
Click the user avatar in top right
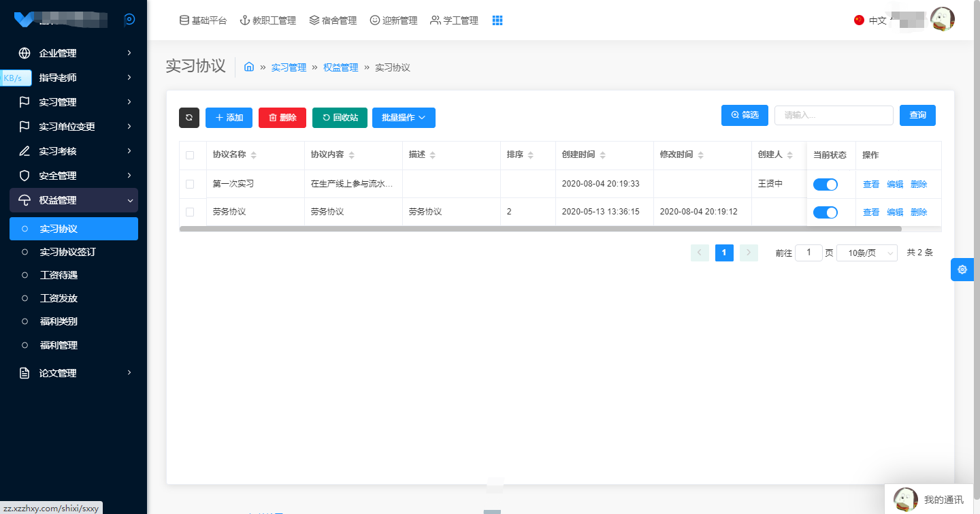[x=942, y=20]
